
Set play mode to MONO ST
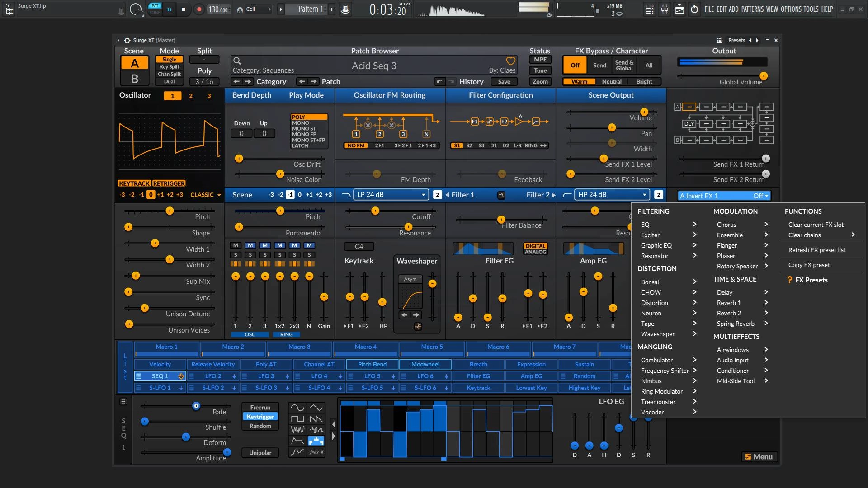click(x=304, y=128)
